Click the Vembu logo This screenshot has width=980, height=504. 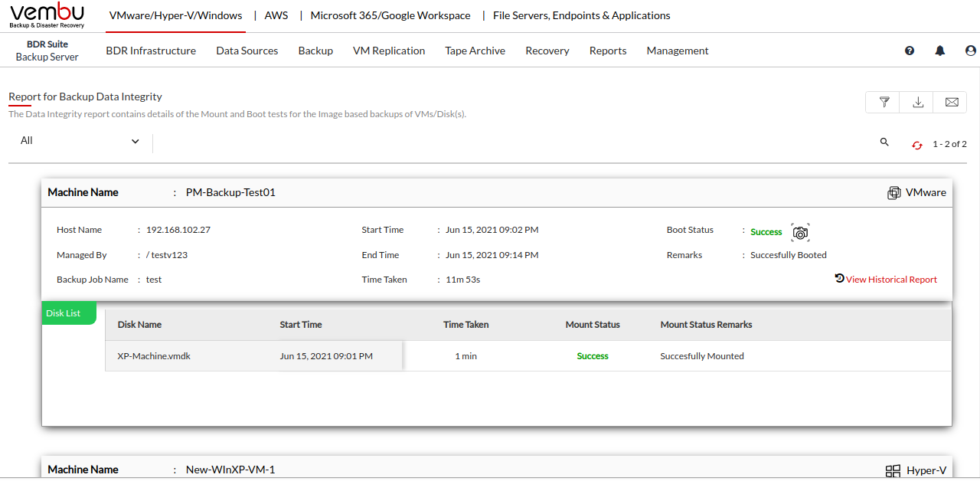tap(47, 15)
